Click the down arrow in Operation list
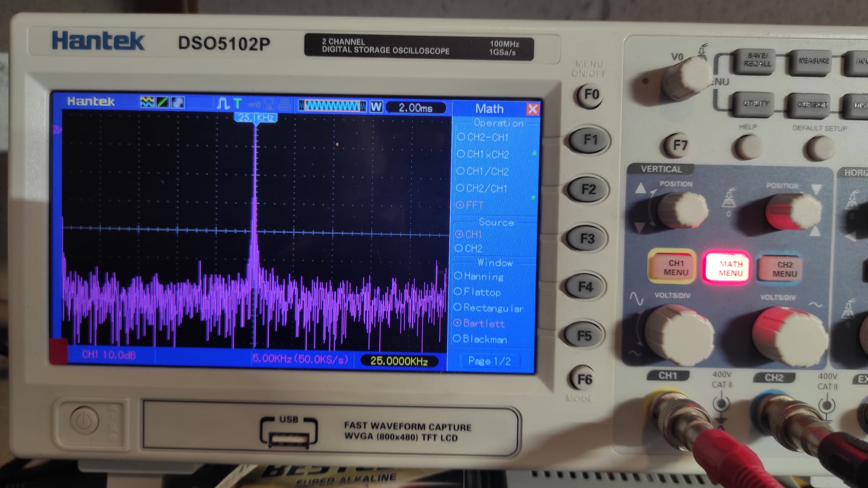Screen dimensions: 868x488 click(533, 198)
